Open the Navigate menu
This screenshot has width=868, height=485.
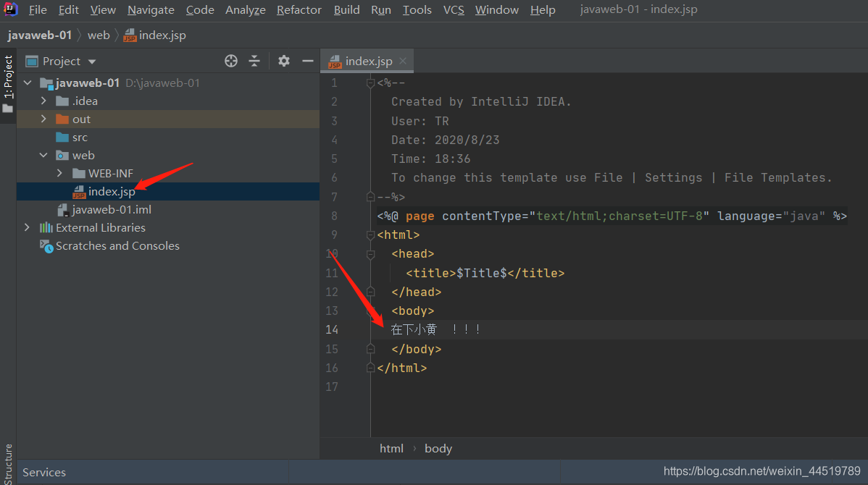click(x=151, y=10)
